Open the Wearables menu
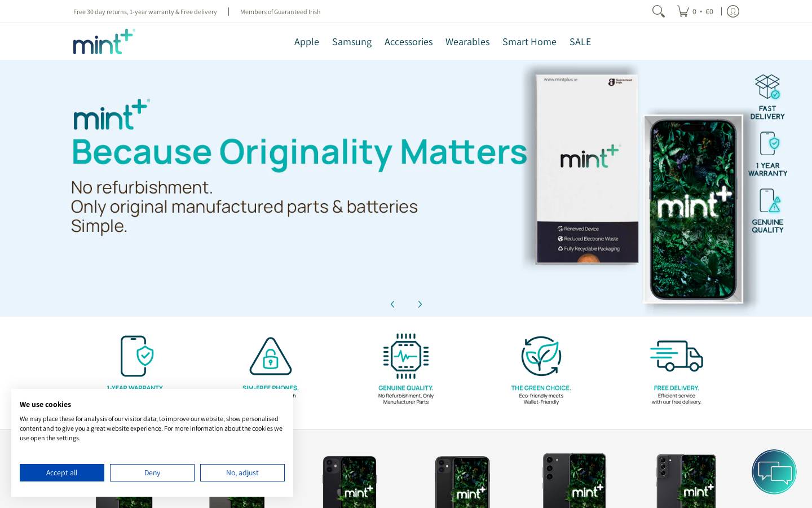 [x=467, y=42]
